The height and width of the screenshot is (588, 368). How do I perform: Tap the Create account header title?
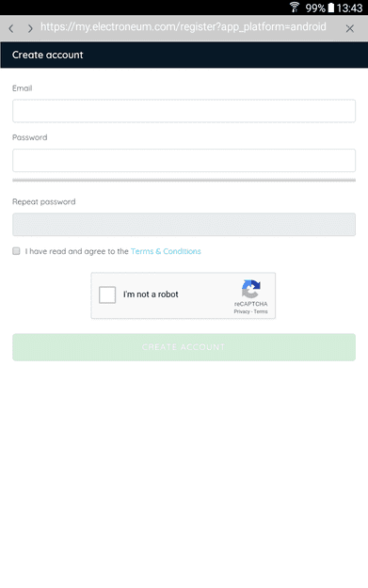(x=48, y=55)
